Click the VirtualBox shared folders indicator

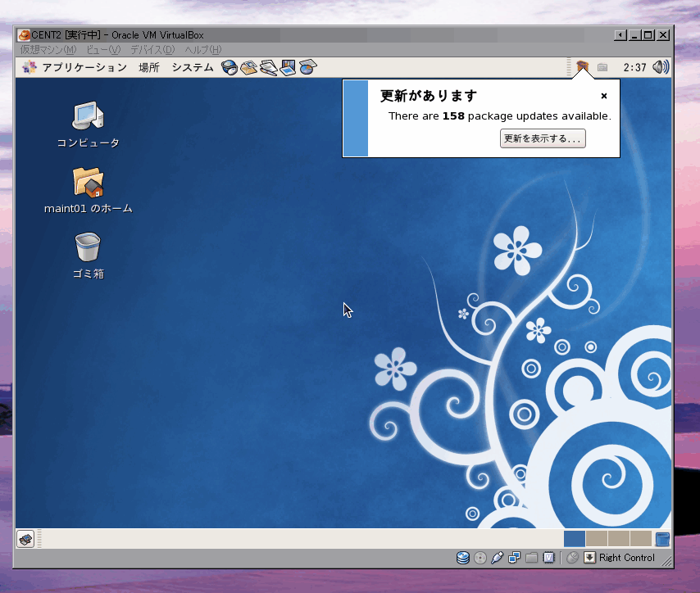pos(531,558)
